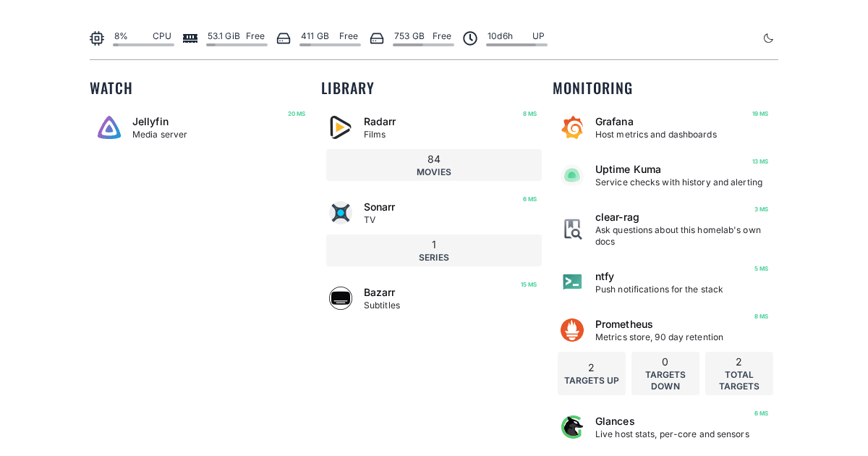Click the Sonarr logo icon
The width and height of the screenshot is (868, 456).
pos(341,213)
